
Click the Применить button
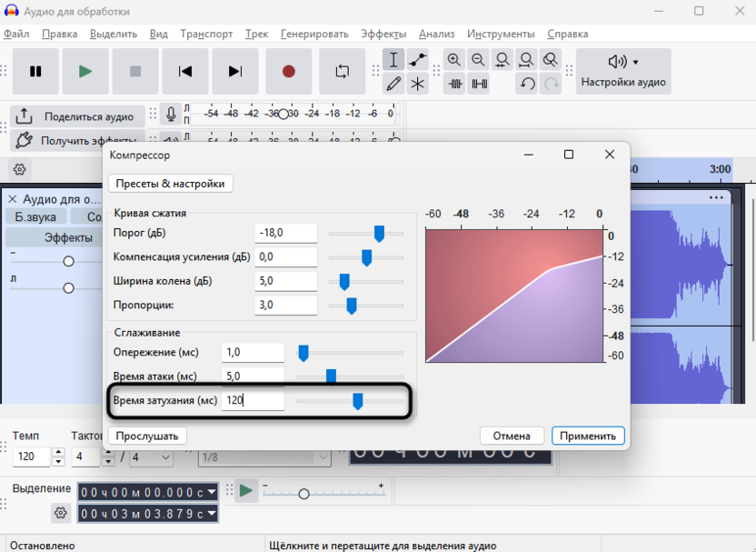588,436
